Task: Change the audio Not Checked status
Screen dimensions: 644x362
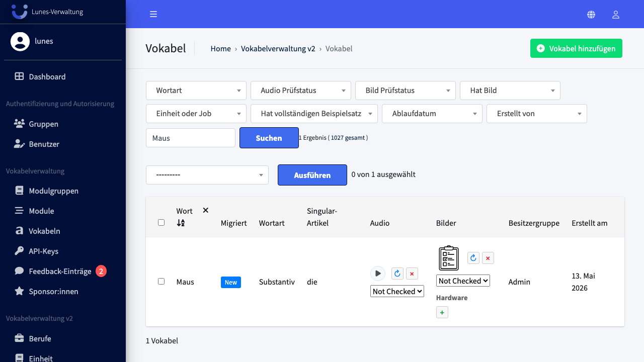Action: click(x=397, y=291)
